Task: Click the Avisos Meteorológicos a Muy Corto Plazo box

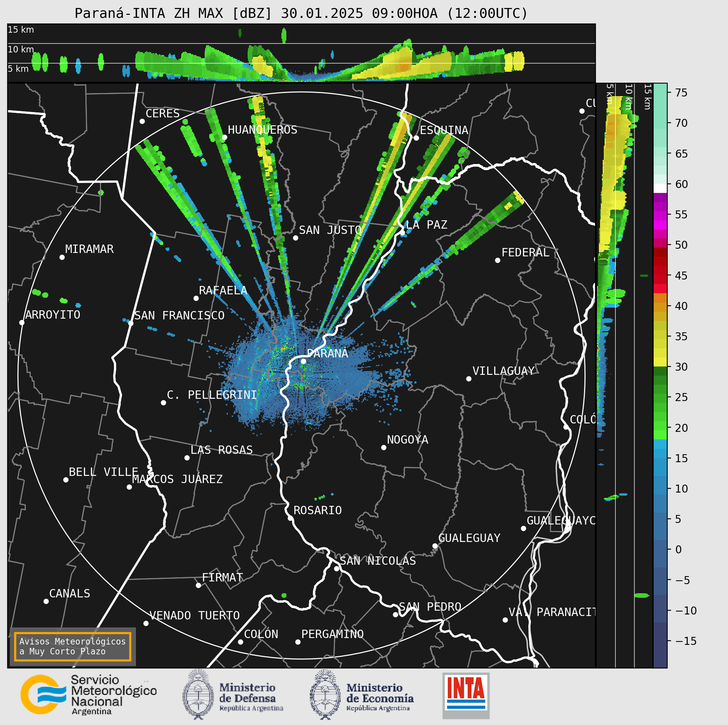Action: coord(73,646)
